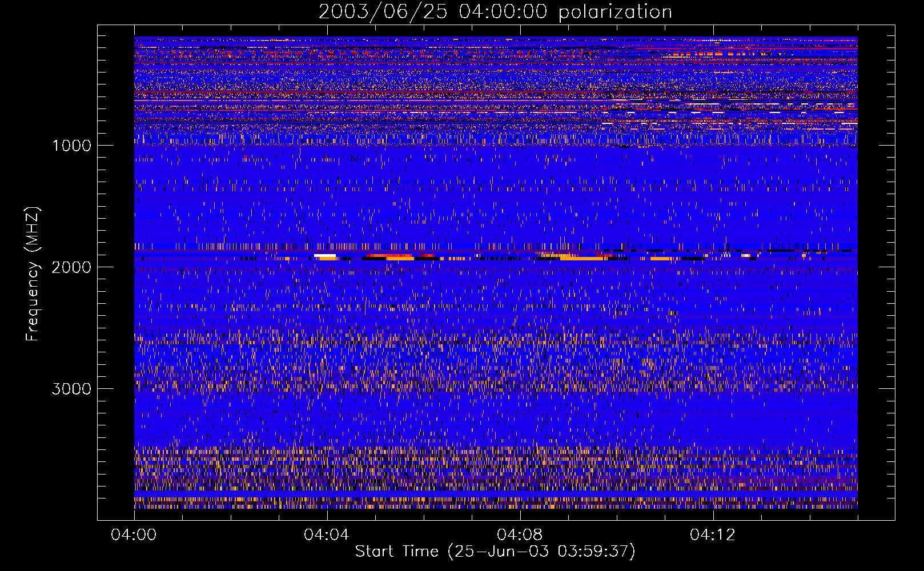Image resolution: width=924 pixels, height=571 pixels.
Task: Click the 04:12 time tick label
Action: [x=713, y=534]
